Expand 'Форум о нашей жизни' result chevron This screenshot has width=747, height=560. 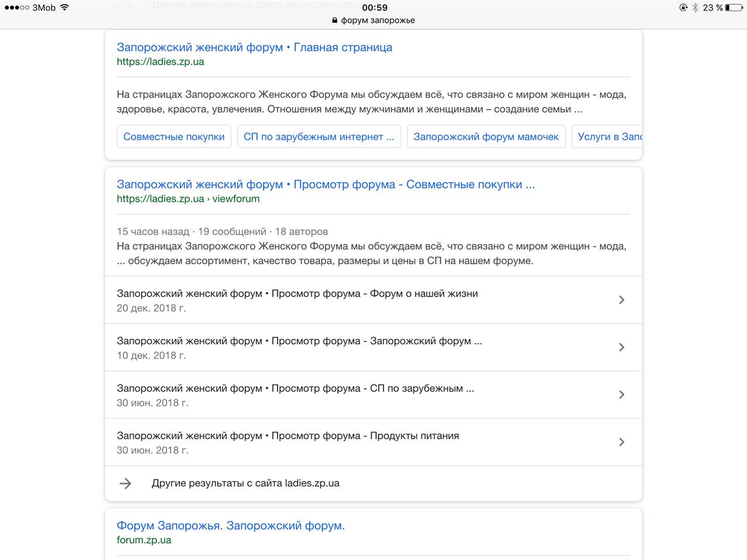[x=621, y=300]
